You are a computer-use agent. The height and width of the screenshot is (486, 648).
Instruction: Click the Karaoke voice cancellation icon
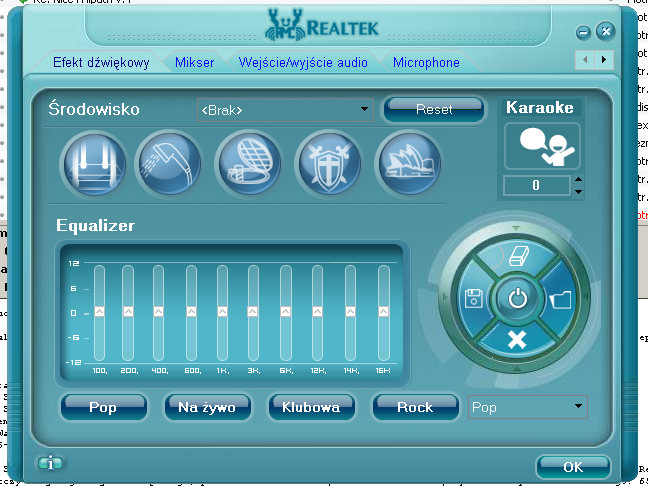pyautogui.click(x=541, y=146)
